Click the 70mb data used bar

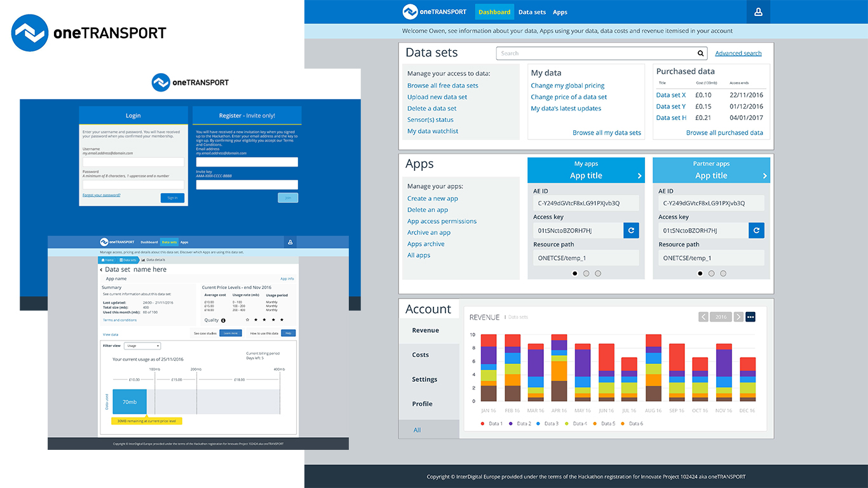(x=130, y=402)
